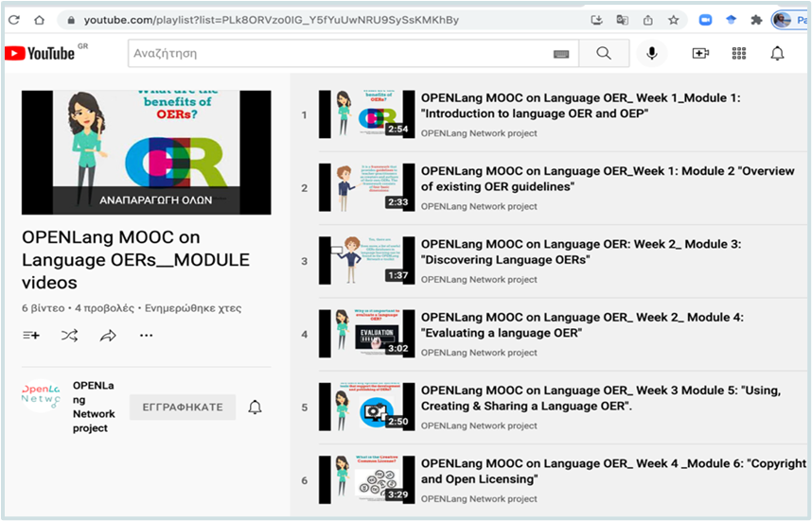Viewport: 812px width, 521px height.
Task: Click the "6 βίντεο" playlist stats text
Action: click(43, 308)
